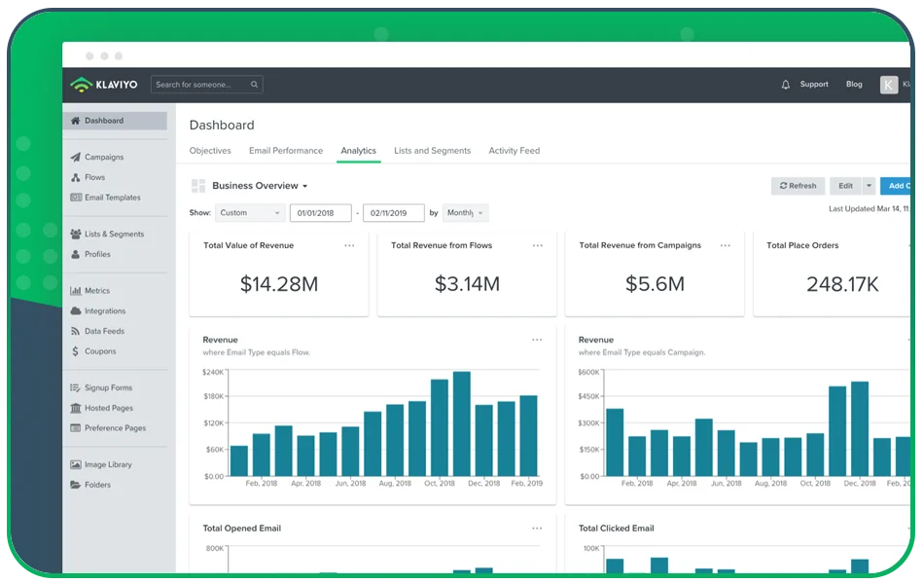The width and height of the screenshot is (924, 584).
Task: Open the Custom date range dropdown
Action: pos(250,213)
